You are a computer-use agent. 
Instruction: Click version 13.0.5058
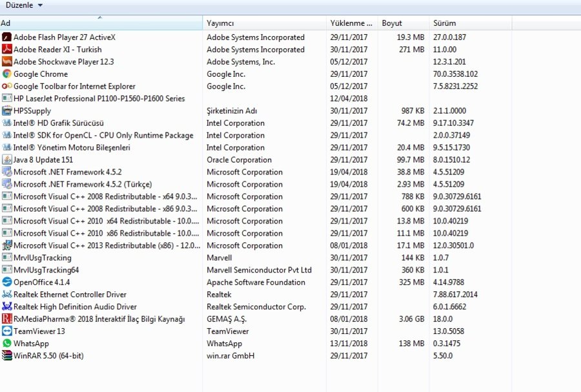point(449,331)
